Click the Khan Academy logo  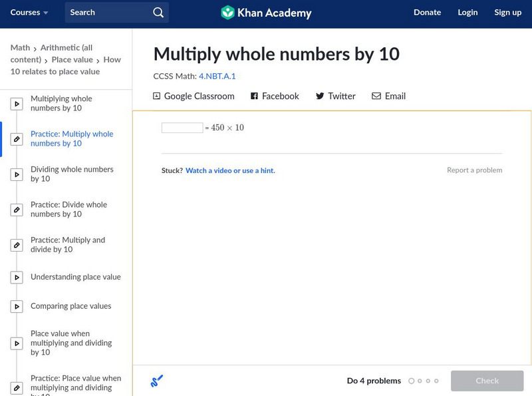266,13
